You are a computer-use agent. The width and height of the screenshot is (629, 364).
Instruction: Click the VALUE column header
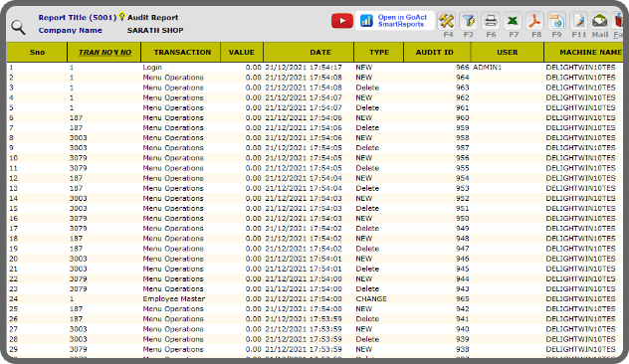242,52
